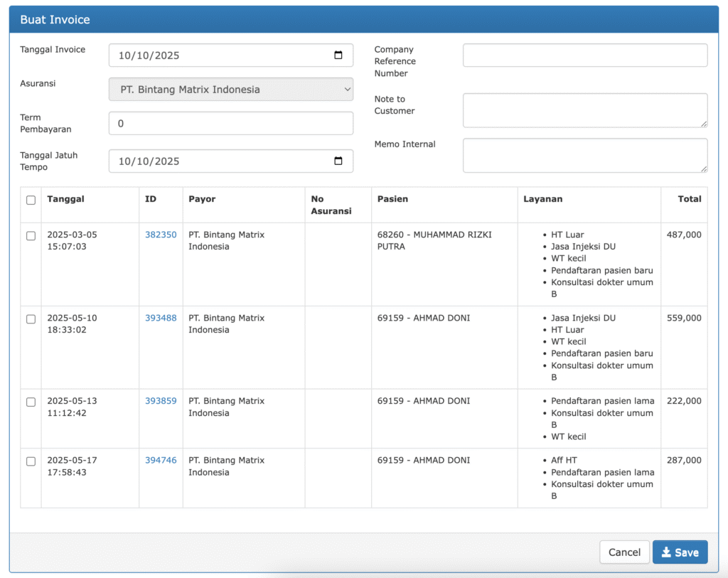Follow the 393859 ID link
This screenshot has width=728, height=578.
[161, 401]
